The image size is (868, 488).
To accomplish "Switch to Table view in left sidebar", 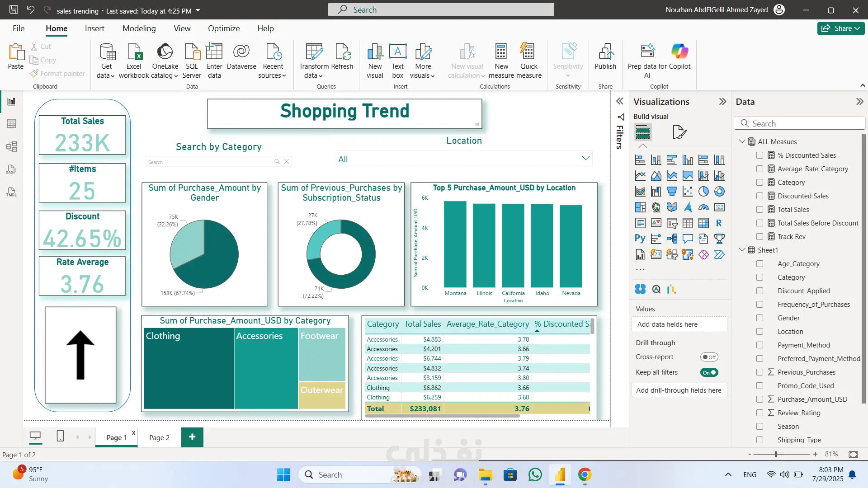I will point(11,124).
